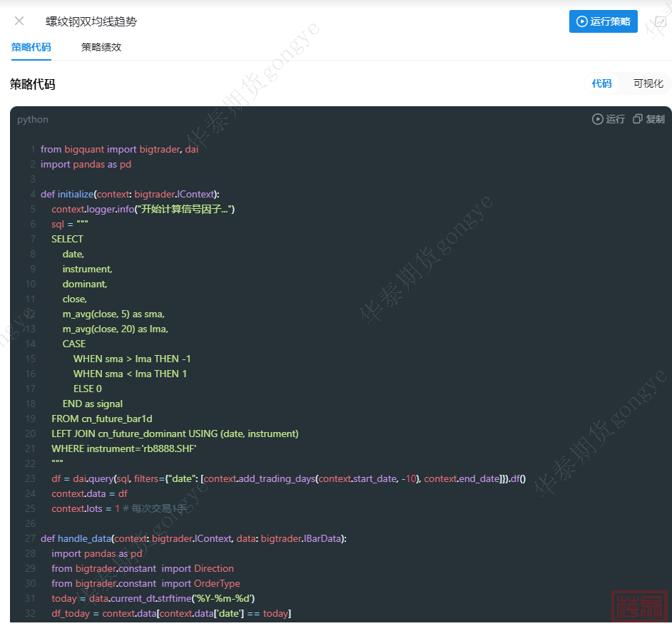Click the blue 运行策略 run strategy button

(x=603, y=21)
